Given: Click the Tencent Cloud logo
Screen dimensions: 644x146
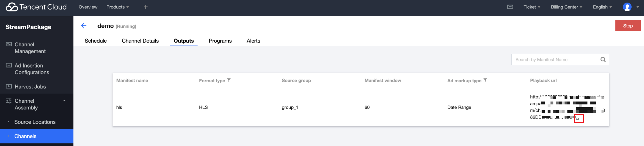Looking at the screenshot, I should click(36, 7).
